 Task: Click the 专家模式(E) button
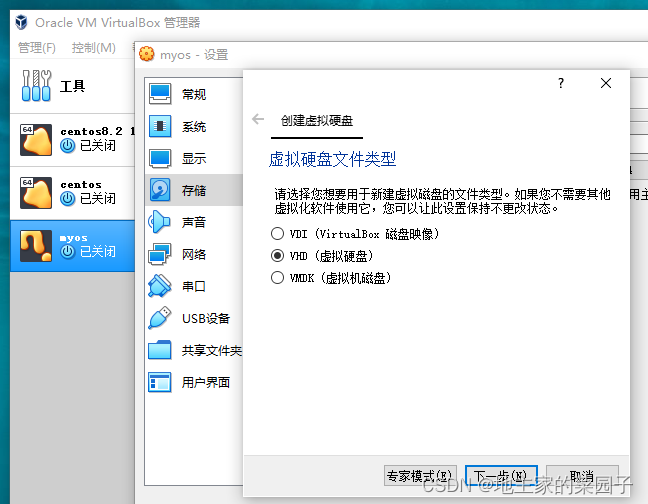pos(420,475)
